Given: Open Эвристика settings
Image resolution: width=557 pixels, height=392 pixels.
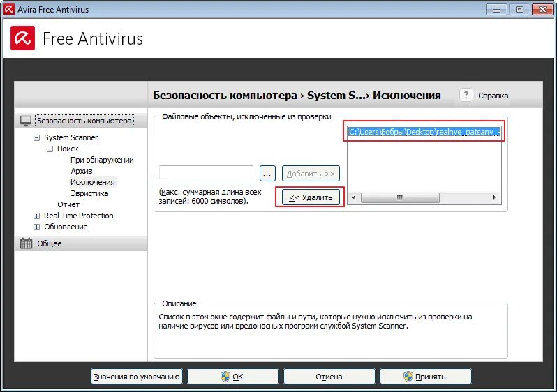Looking at the screenshot, I should point(89,193).
